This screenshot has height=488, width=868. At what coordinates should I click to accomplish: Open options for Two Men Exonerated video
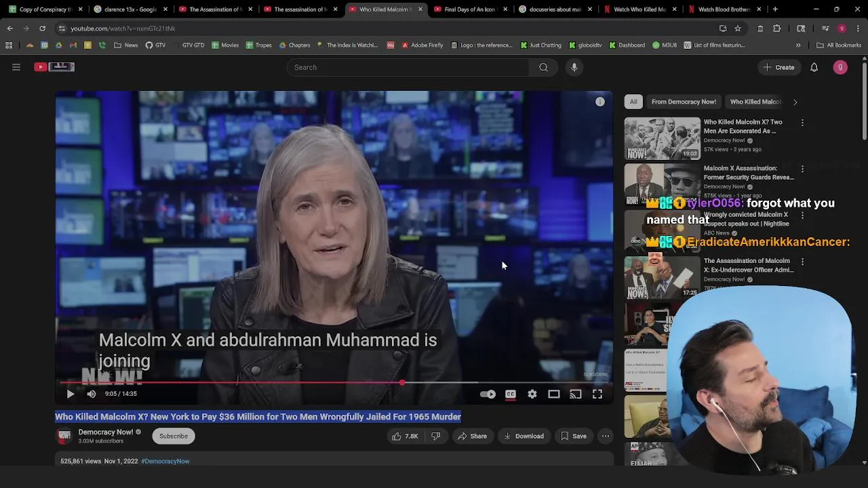802,123
